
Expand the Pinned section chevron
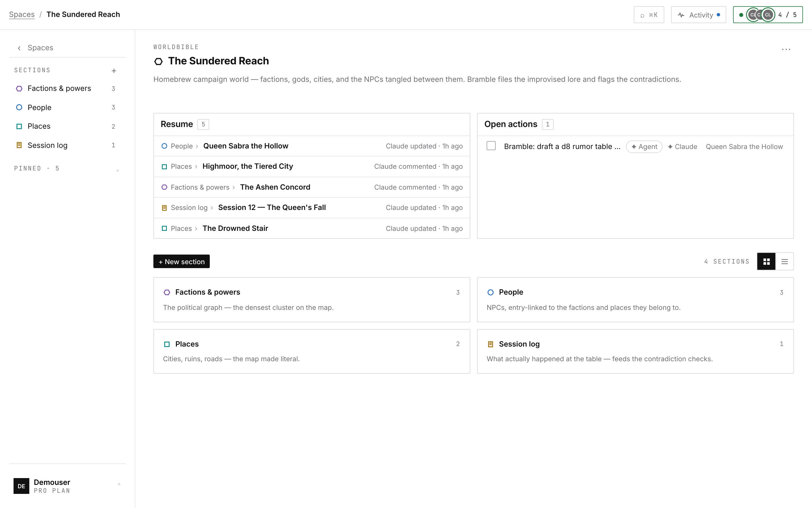(x=118, y=170)
